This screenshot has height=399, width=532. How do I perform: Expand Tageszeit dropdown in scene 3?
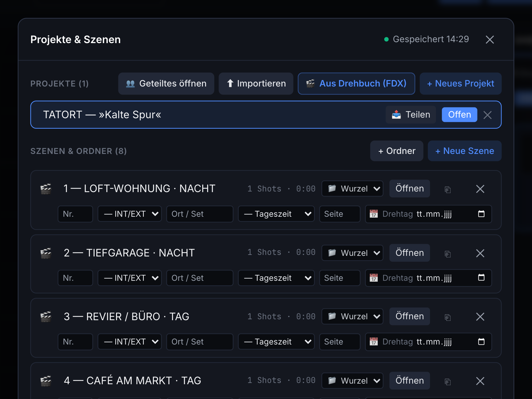pos(276,342)
